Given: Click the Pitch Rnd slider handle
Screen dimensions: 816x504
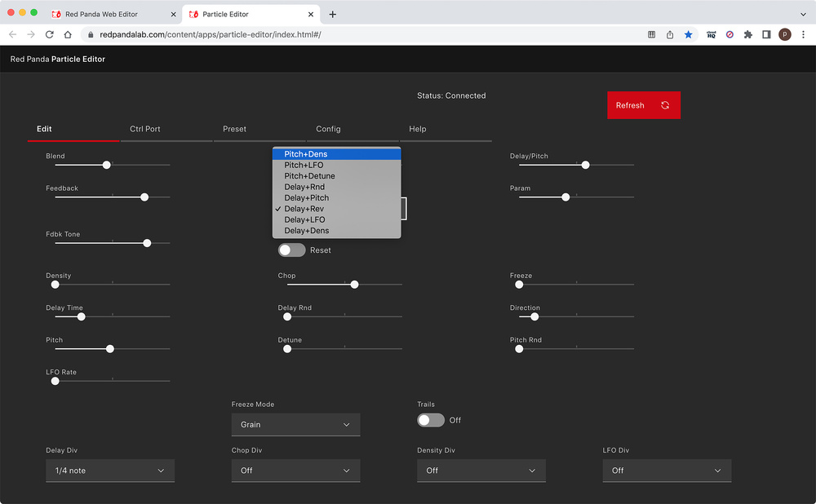Looking at the screenshot, I should (519, 349).
